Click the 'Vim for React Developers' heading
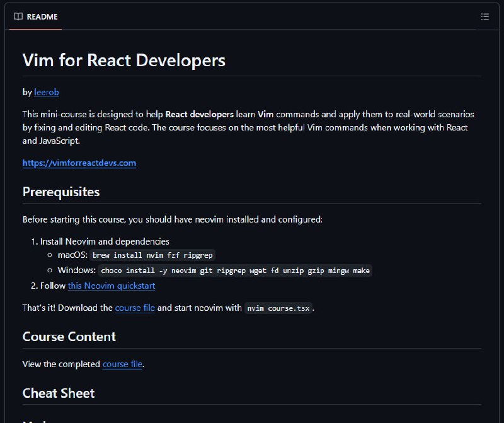 [124, 60]
